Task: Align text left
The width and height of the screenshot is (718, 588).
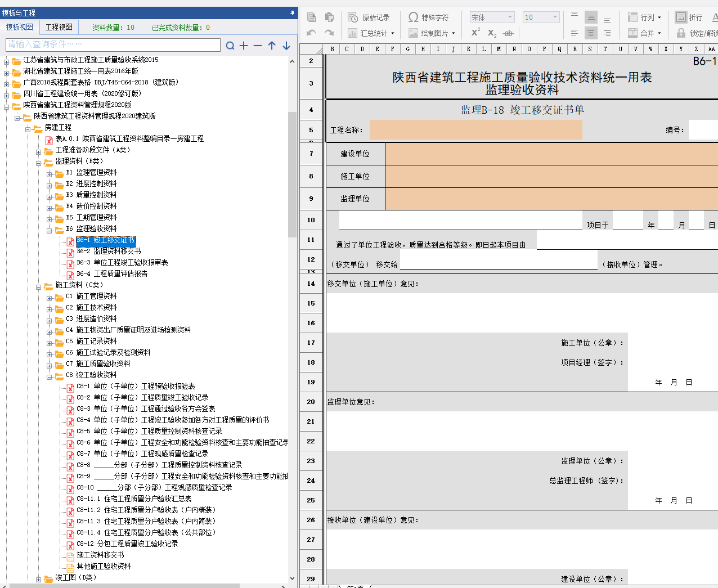Action: tap(575, 33)
